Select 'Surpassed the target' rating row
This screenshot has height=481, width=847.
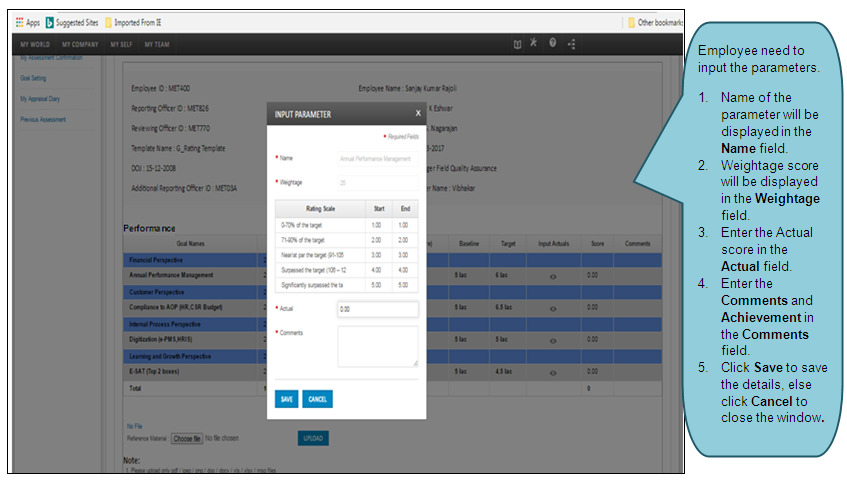coord(346,270)
